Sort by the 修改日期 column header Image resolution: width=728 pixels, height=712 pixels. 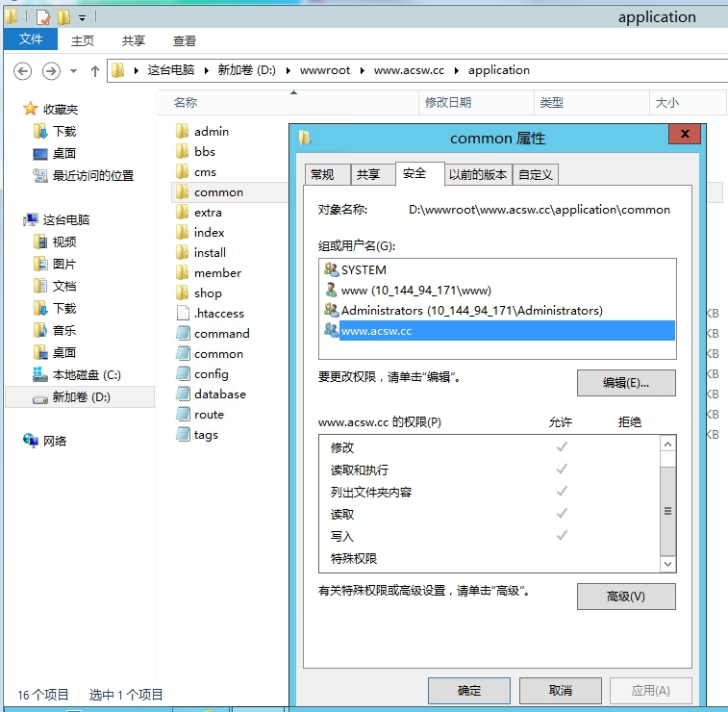coord(448,102)
